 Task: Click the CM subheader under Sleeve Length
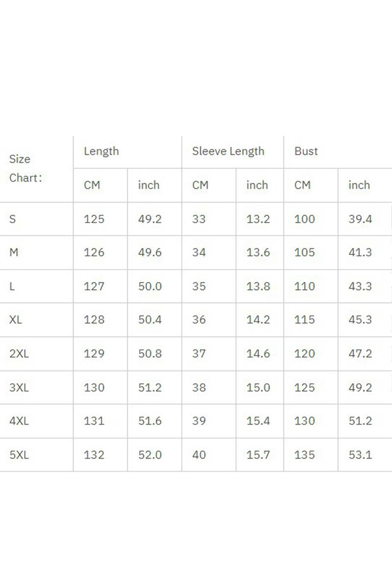click(200, 185)
